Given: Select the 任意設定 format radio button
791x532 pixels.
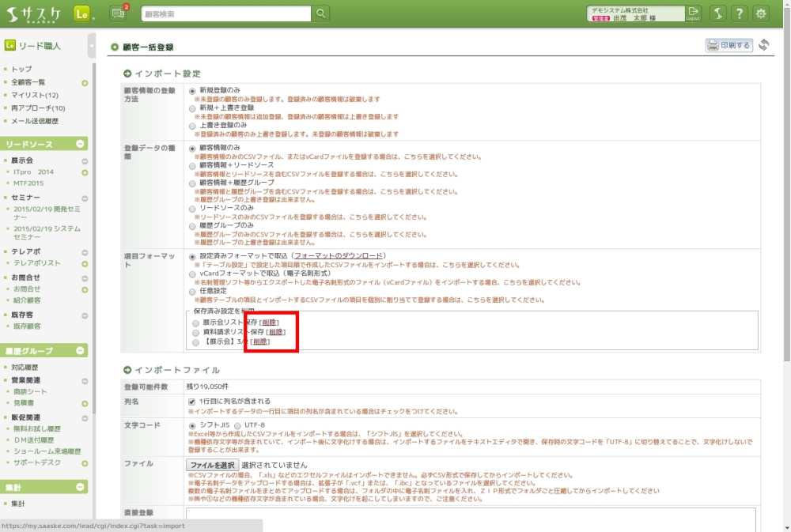Looking at the screenshot, I should [x=192, y=291].
